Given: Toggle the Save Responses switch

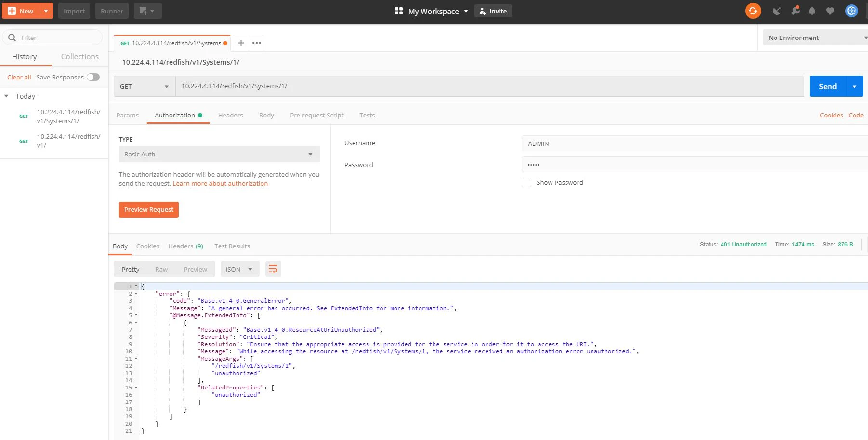Looking at the screenshot, I should click(x=93, y=77).
